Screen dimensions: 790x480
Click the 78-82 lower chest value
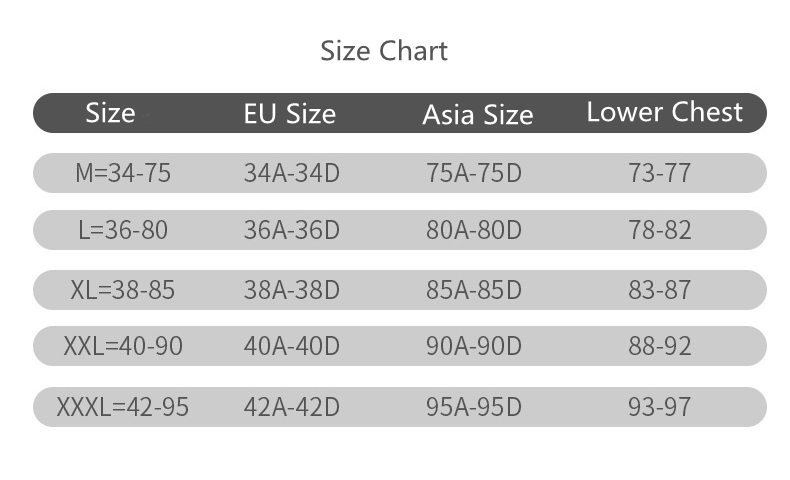[x=660, y=231]
